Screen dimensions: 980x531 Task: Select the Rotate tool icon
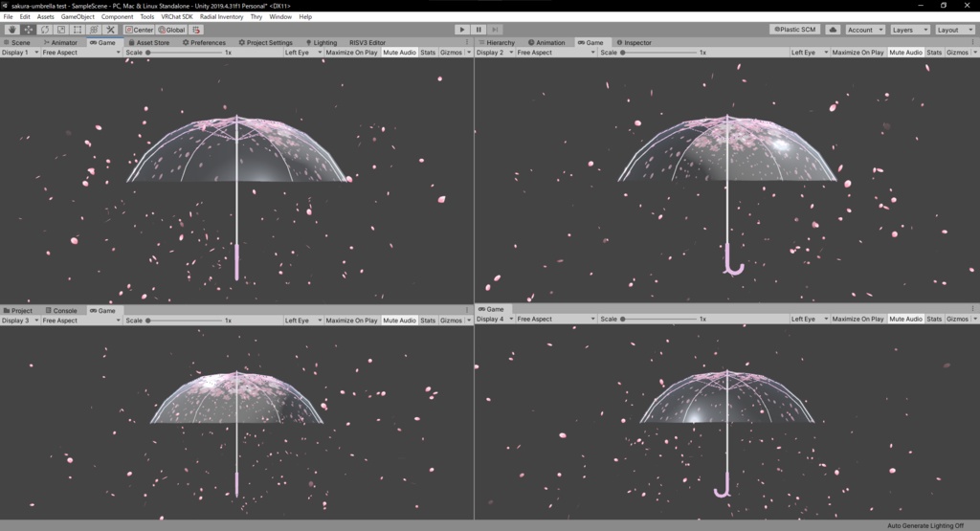point(45,30)
